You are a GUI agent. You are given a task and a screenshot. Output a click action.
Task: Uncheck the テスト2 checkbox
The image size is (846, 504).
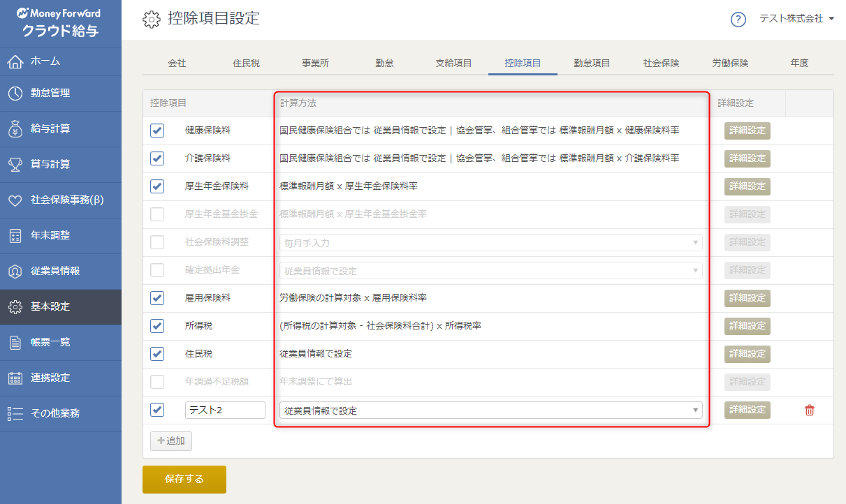click(x=157, y=410)
